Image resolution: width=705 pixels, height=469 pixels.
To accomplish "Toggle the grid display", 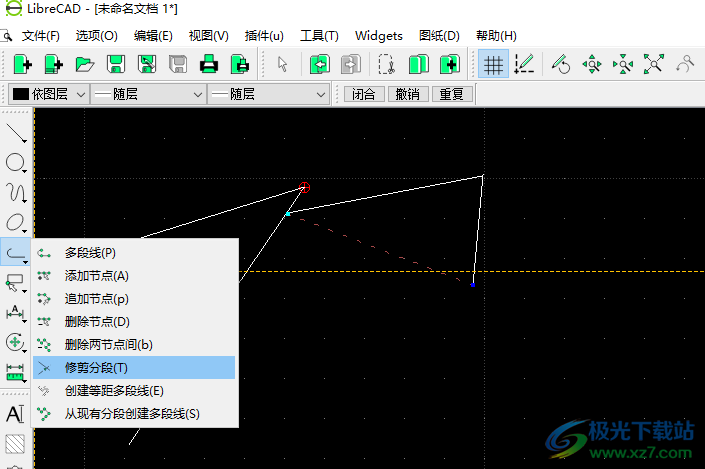I will pos(493,64).
